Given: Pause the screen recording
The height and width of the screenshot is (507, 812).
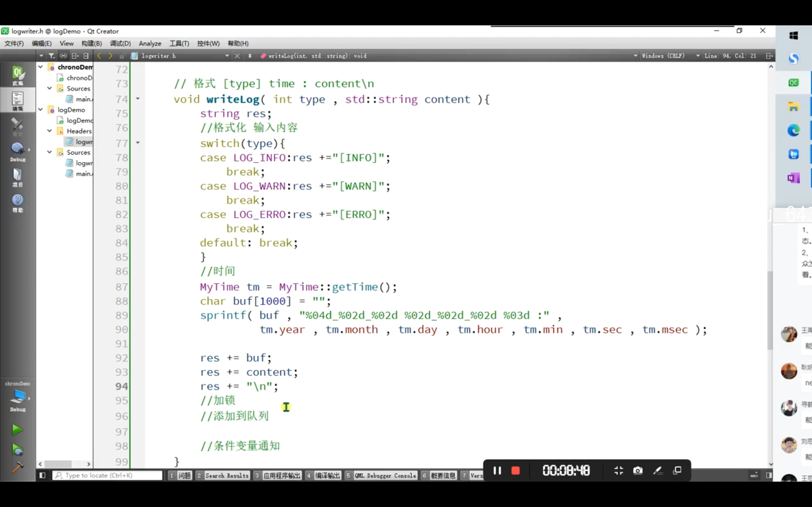Looking at the screenshot, I should 497,471.
